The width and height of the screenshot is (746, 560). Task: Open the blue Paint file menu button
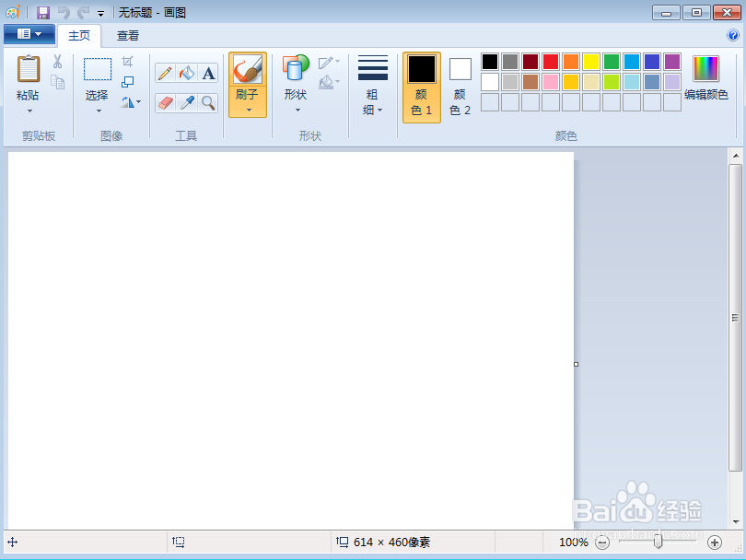point(29,34)
